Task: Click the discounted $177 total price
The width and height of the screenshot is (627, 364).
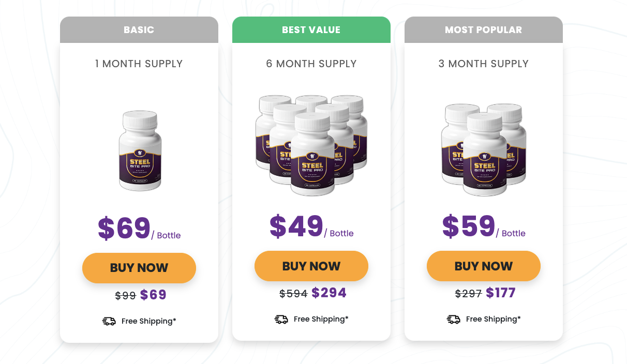Action: (501, 293)
